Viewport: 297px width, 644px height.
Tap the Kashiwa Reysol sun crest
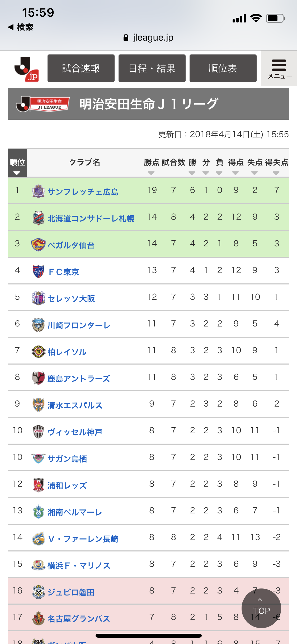coord(38,351)
